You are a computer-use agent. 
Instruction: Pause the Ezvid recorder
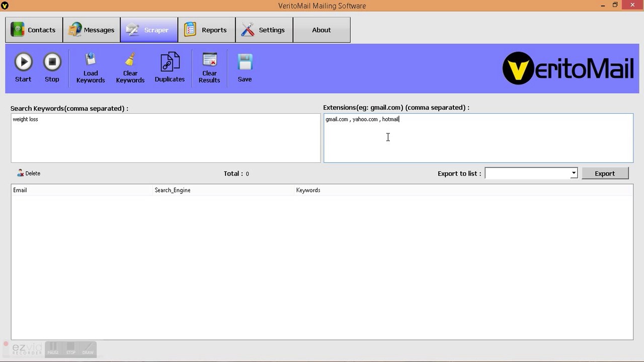pos(53,348)
